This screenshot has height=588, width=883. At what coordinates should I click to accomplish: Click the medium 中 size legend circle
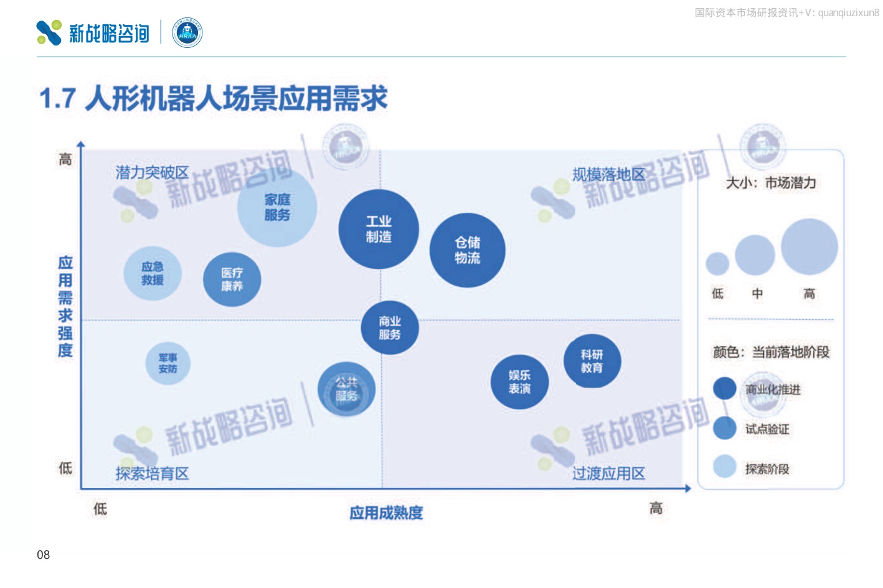pos(755,255)
